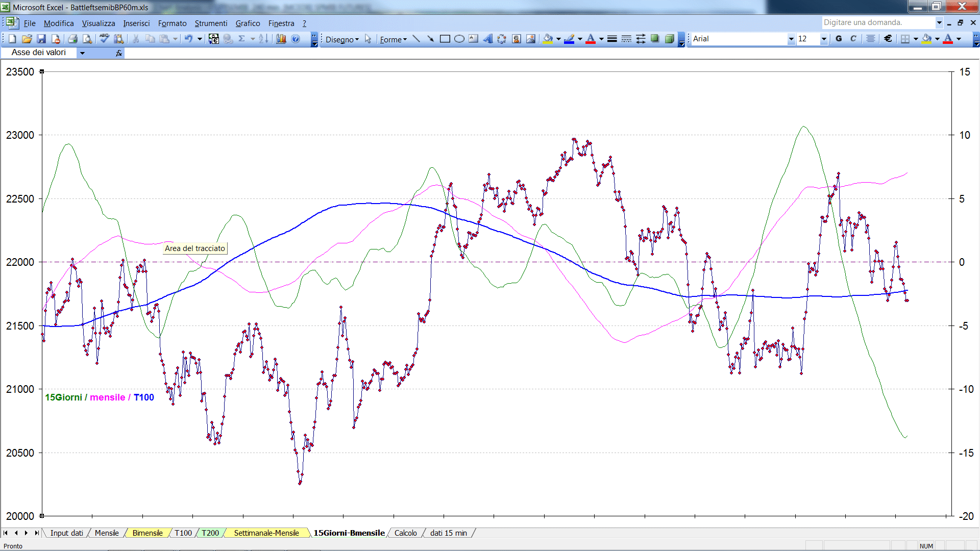The width and height of the screenshot is (980, 551).
Task: Open the chart wizard icon
Action: (281, 39)
